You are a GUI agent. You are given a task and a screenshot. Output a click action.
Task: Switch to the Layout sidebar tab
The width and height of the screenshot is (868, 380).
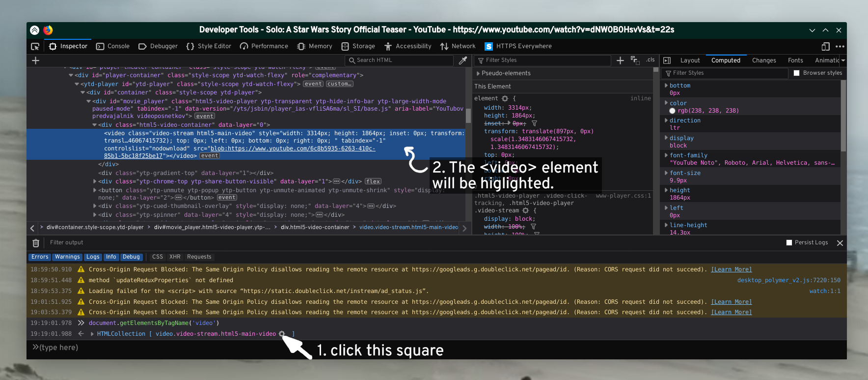click(690, 60)
